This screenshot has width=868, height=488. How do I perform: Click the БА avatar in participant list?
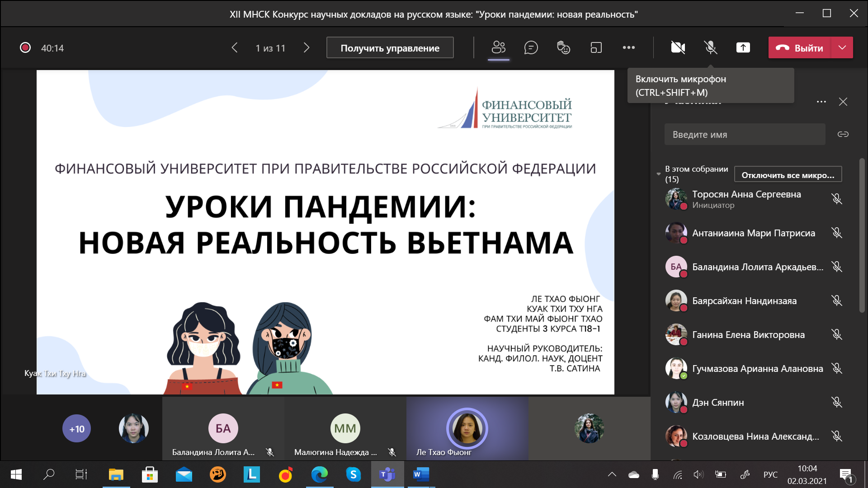coord(676,267)
